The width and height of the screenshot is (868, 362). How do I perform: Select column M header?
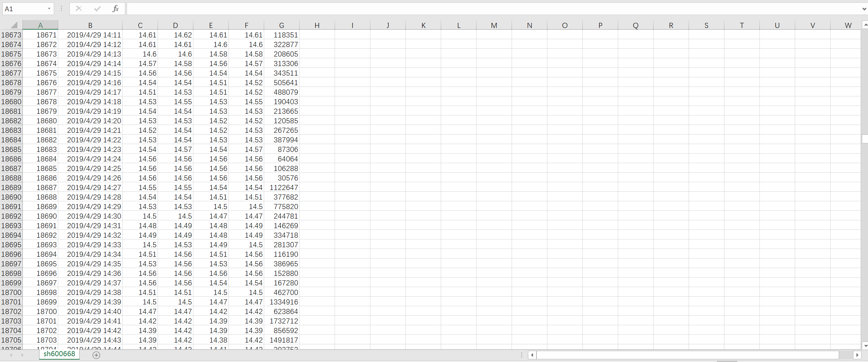[494, 25]
